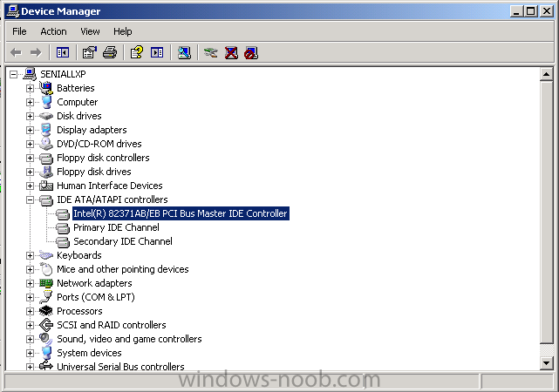This screenshot has width=559, height=392.
Task: Click the Sound, video and game controllers icon
Action: click(x=46, y=339)
